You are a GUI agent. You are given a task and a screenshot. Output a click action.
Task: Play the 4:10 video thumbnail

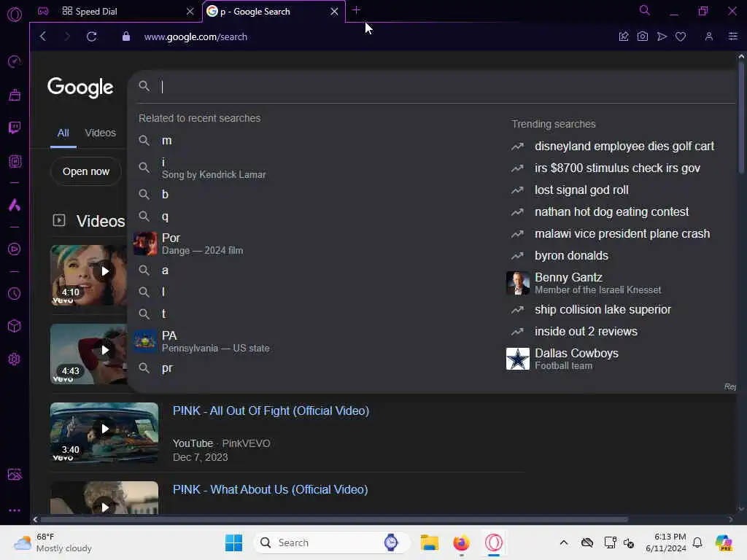[x=88, y=275]
